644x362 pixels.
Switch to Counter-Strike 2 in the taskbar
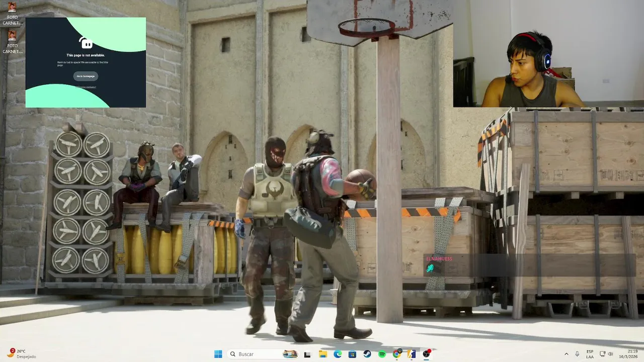[x=412, y=354]
